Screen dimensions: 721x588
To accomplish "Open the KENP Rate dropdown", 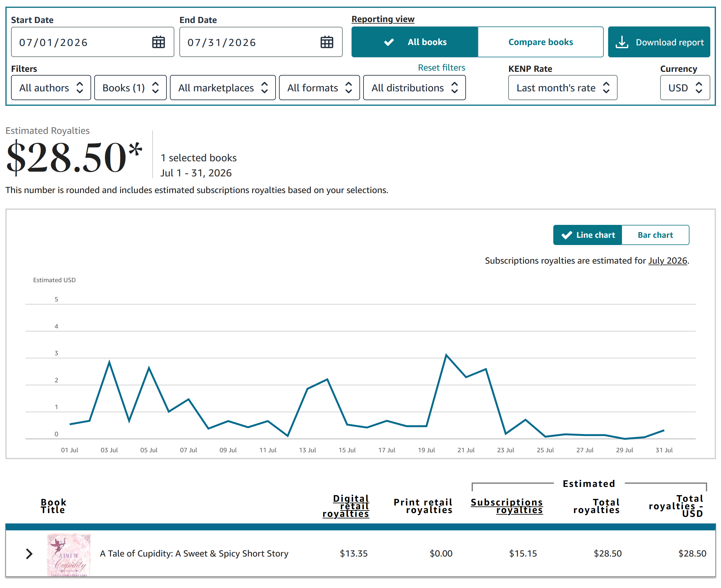I will (x=563, y=88).
